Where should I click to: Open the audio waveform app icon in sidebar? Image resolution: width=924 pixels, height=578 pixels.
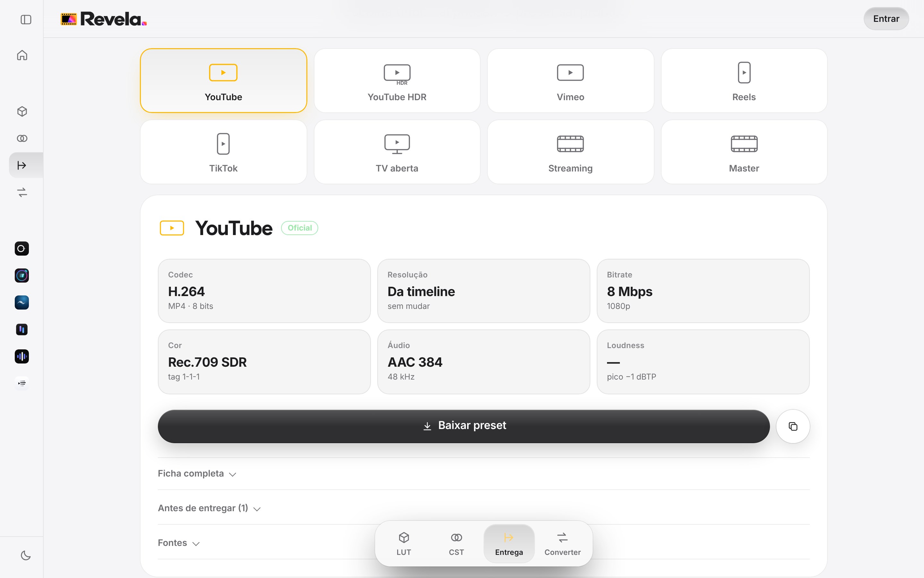[22, 356]
